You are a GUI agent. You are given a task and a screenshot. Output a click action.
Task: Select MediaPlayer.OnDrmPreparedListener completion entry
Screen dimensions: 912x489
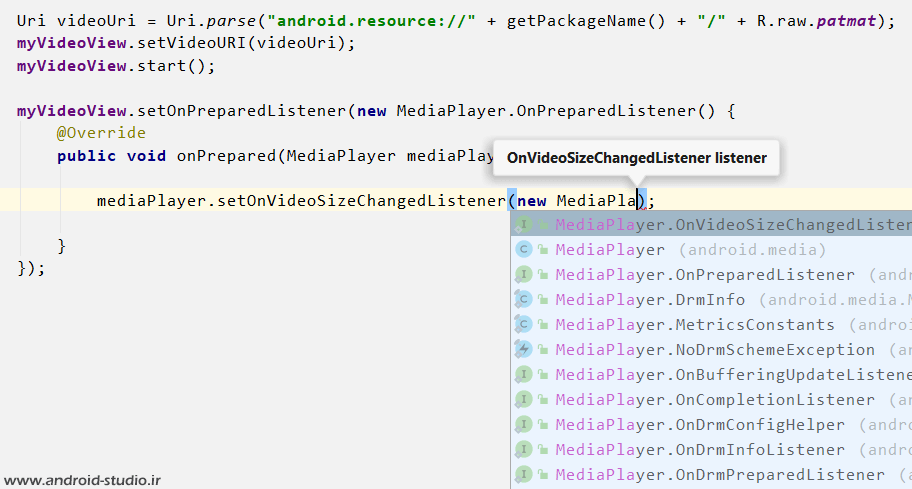tap(720, 475)
